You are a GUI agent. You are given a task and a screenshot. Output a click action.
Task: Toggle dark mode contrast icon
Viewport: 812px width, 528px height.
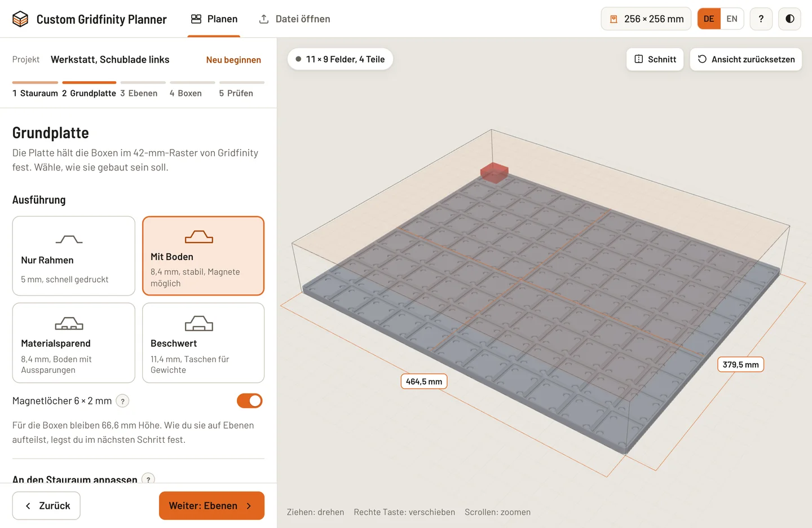click(x=789, y=19)
